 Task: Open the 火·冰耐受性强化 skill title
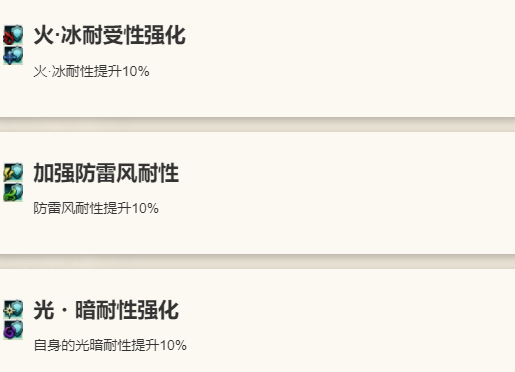[109, 35]
